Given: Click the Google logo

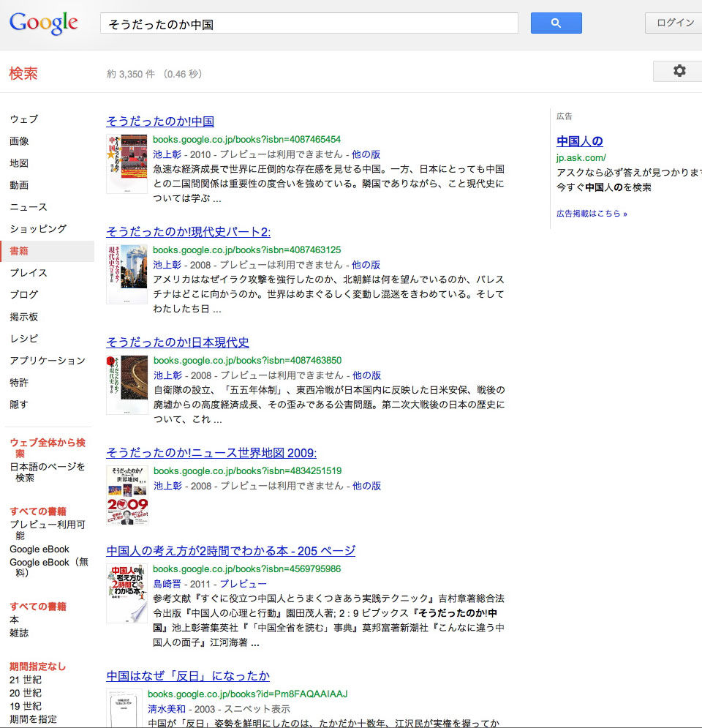Looking at the screenshot, I should pyautogui.click(x=44, y=23).
